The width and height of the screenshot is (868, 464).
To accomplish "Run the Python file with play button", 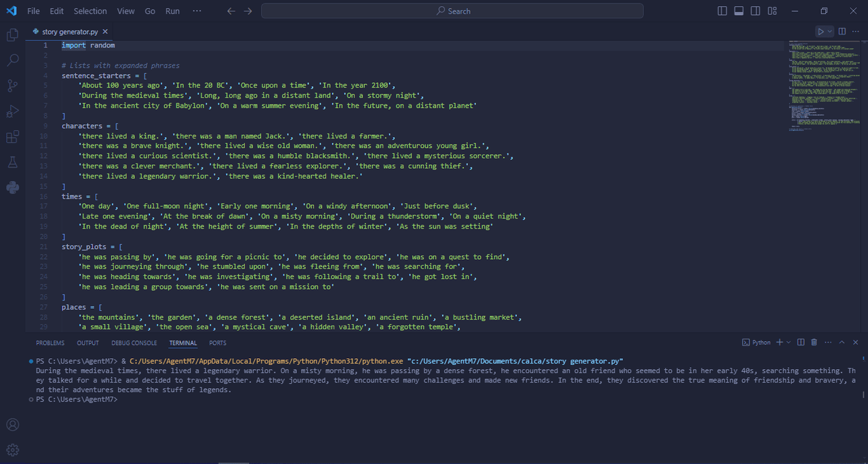I will click(x=821, y=31).
